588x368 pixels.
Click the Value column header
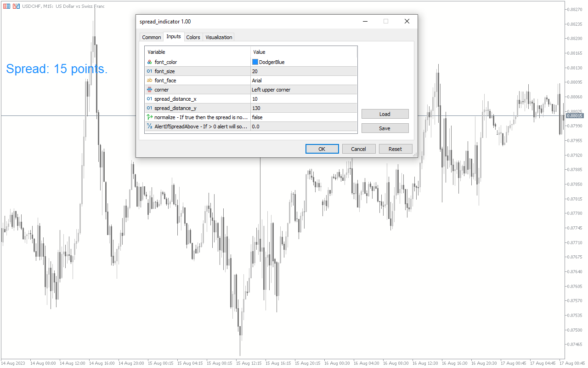tap(304, 52)
